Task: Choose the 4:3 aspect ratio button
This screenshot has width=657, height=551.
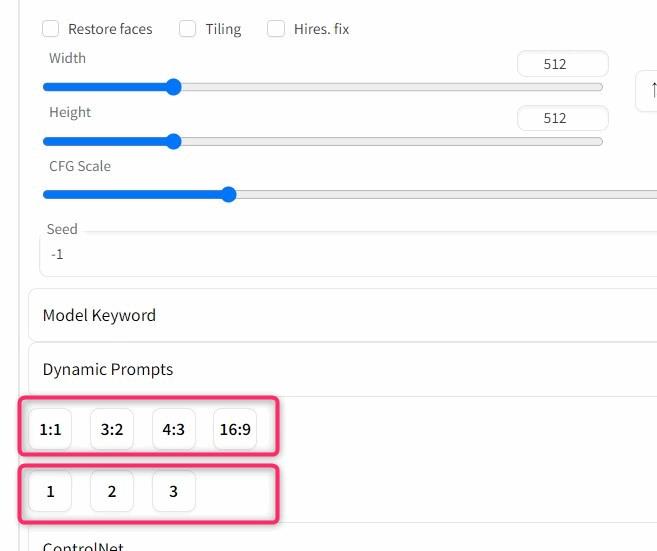Action: tap(173, 429)
